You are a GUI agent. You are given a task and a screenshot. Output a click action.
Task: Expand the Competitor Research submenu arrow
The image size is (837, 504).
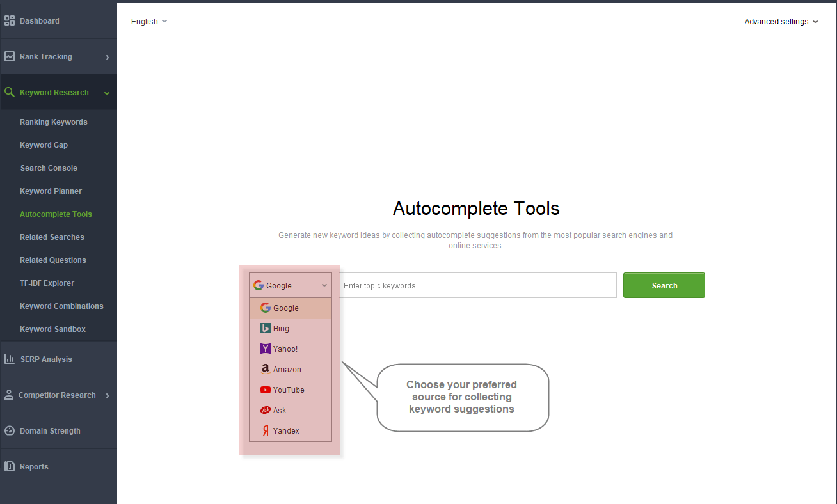coord(107,396)
